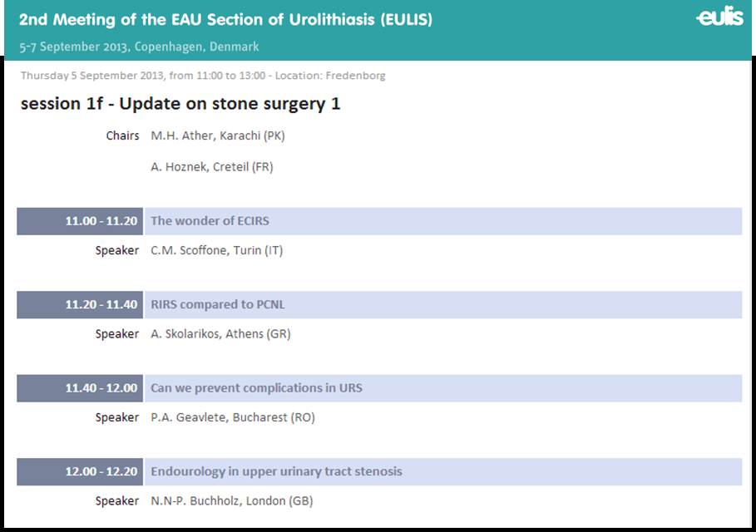Click the Chairs label

122,135
